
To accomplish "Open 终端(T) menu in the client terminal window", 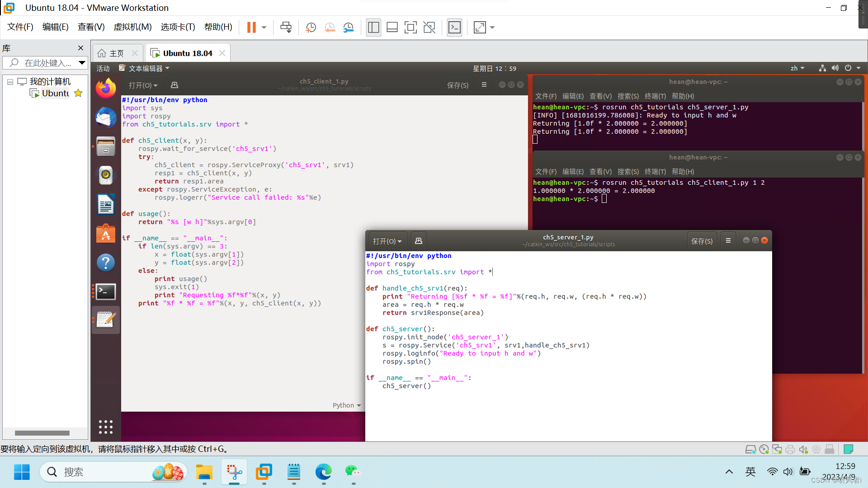I will click(x=655, y=172).
